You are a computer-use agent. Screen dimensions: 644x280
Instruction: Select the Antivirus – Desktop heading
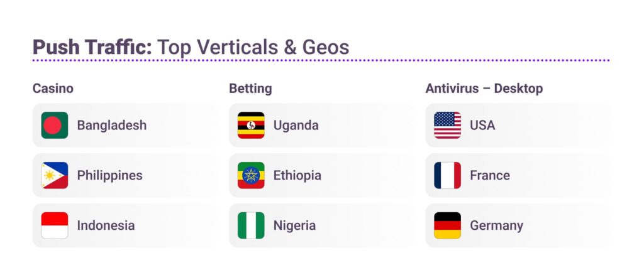484,89
